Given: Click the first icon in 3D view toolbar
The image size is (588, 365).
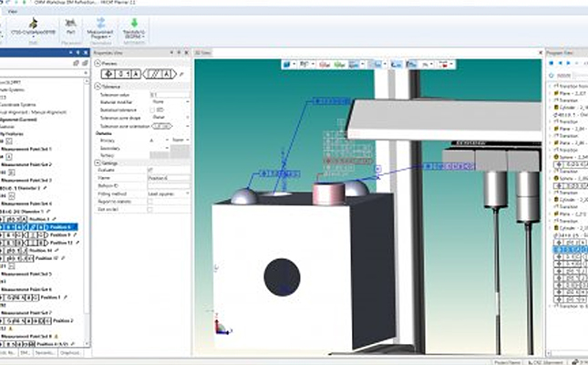Looking at the screenshot, I should click(285, 64).
